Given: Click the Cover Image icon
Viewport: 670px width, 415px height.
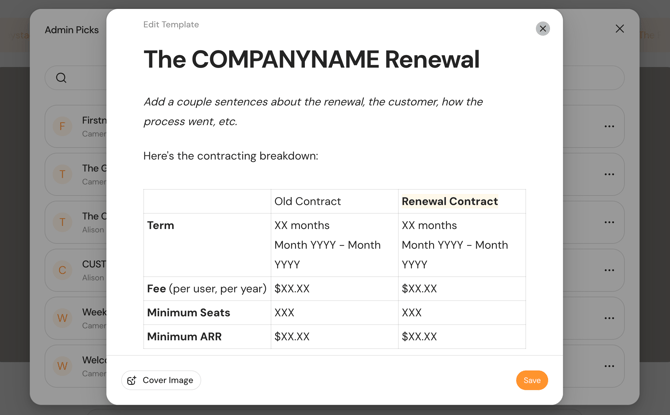Looking at the screenshot, I should pos(132,380).
